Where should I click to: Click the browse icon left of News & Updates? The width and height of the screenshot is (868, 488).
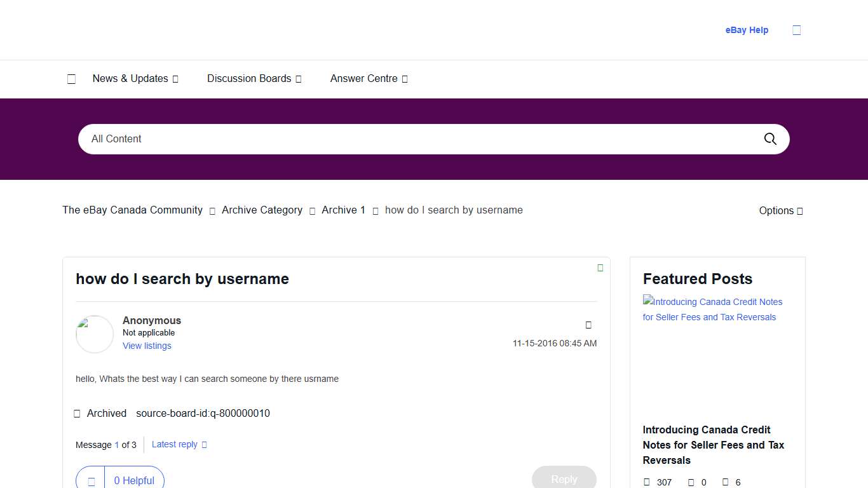(x=71, y=78)
